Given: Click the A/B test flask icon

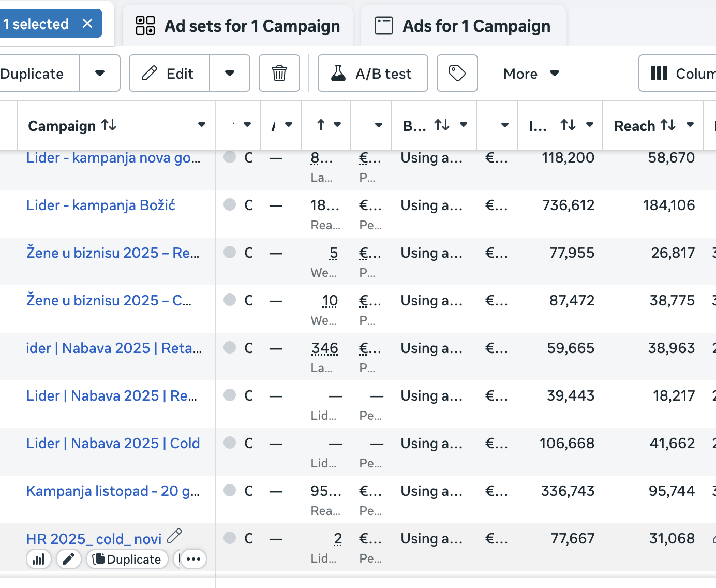Looking at the screenshot, I should coord(338,73).
